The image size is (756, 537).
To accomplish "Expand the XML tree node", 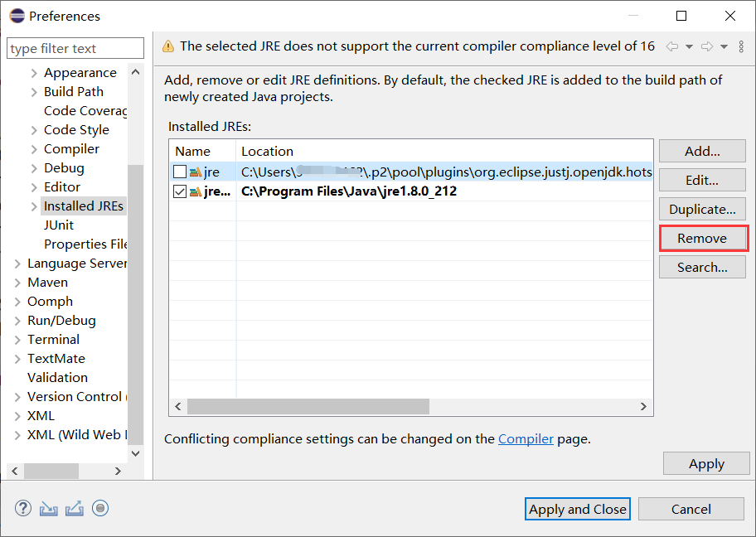I will click(17, 416).
